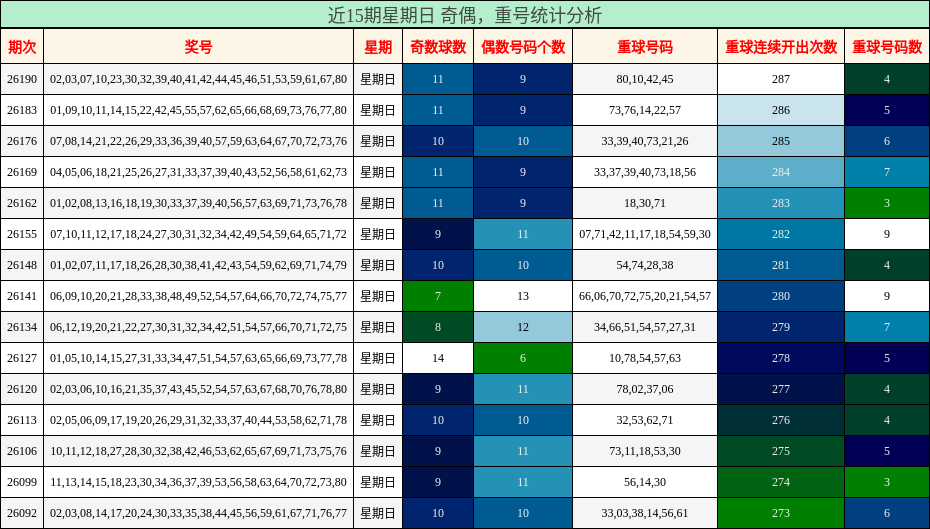Viewport: 930px width, 529px height.
Task: Click repeat numbers 07,71,42,11,17,18,54,59,30
Action: tap(645, 234)
